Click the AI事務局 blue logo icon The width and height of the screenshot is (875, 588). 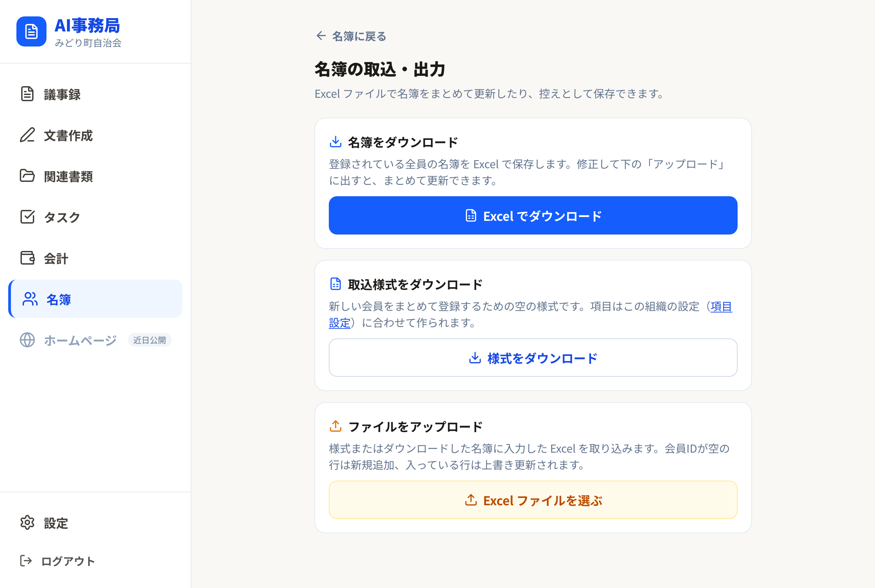[x=31, y=31]
